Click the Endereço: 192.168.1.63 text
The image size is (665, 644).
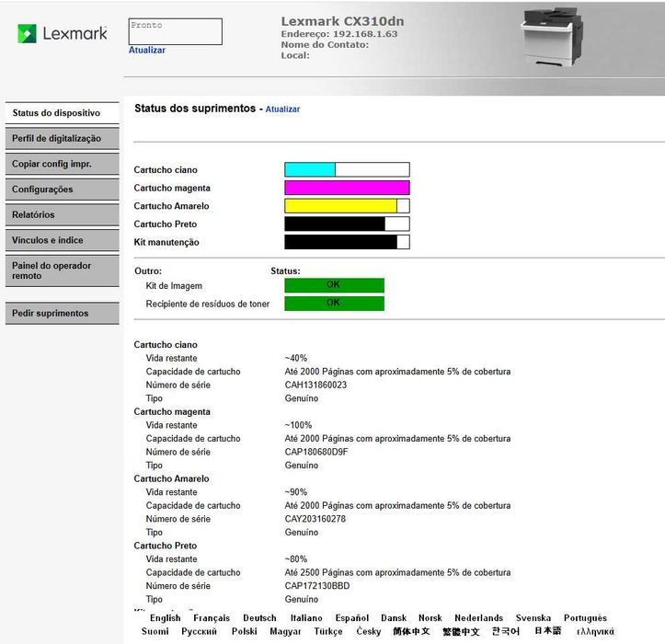click(339, 34)
